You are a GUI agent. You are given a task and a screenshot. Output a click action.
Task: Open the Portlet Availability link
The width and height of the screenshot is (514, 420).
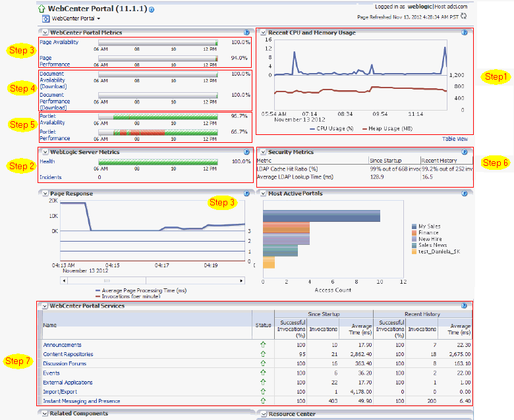point(53,119)
